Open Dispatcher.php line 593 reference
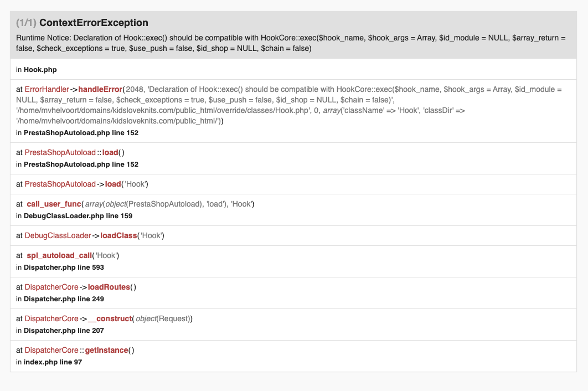Image resolution: width=588 pixels, height=391 pixels. tap(64, 267)
